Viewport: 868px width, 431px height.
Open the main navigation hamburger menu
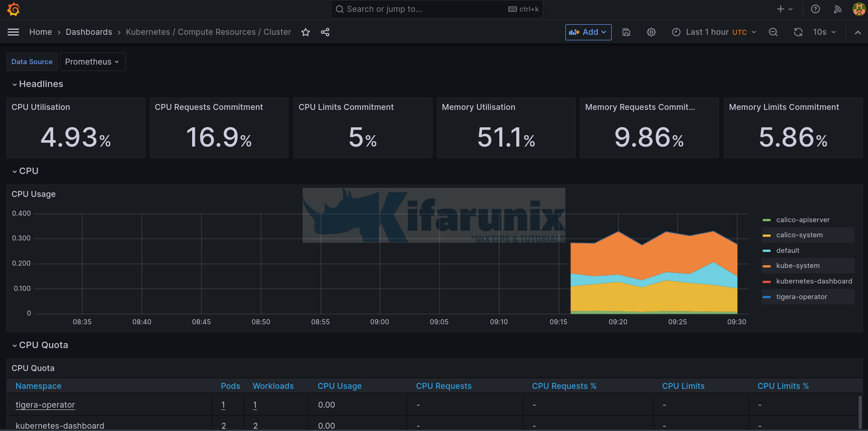tap(13, 32)
